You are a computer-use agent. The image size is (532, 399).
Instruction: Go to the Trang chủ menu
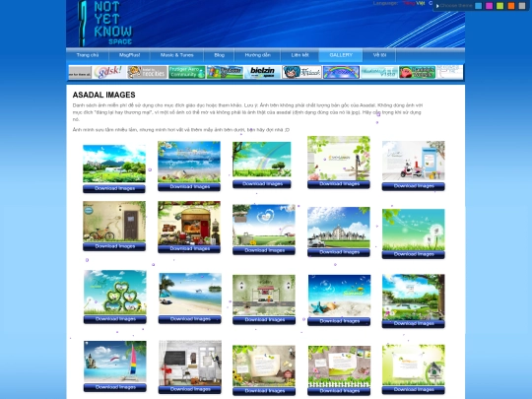click(88, 55)
